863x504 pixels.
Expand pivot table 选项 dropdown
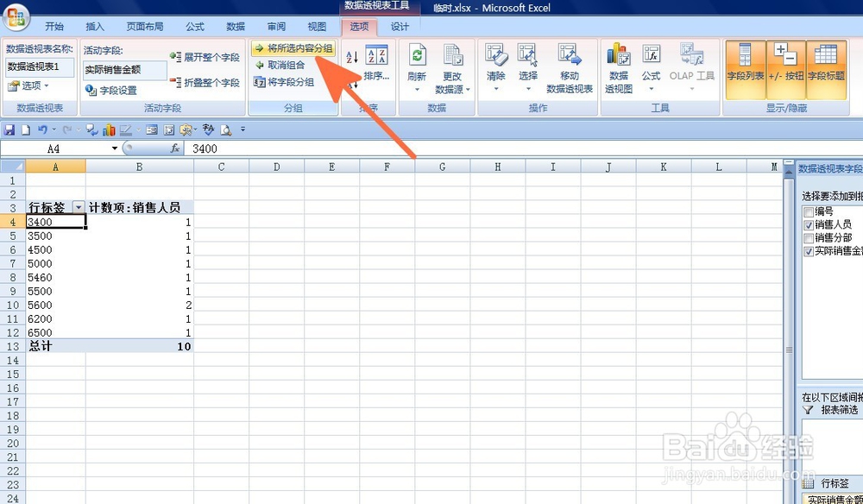(x=28, y=85)
